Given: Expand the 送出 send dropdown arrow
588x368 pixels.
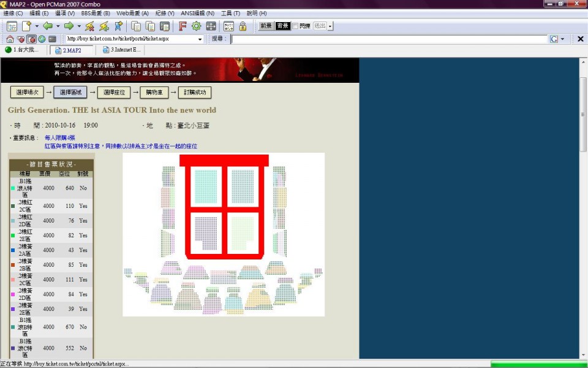Looking at the screenshot, I should pyautogui.click(x=330, y=26).
